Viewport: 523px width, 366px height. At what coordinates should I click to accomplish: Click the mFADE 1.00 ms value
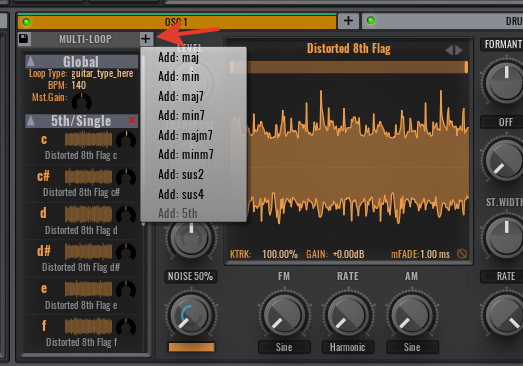coord(435,255)
